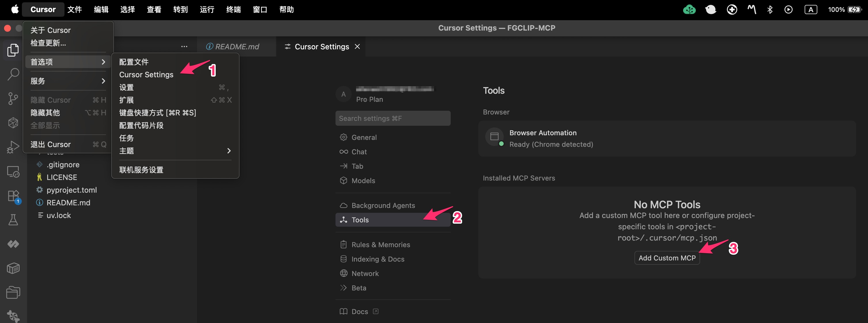This screenshot has width=868, height=323.
Task: Open the Explorer view in the activity bar
Action: click(x=13, y=50)
